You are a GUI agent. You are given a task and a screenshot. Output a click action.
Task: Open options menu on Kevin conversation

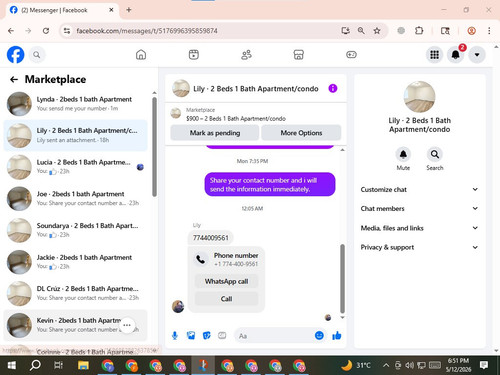pyautogui.click(x=127, y=325)
